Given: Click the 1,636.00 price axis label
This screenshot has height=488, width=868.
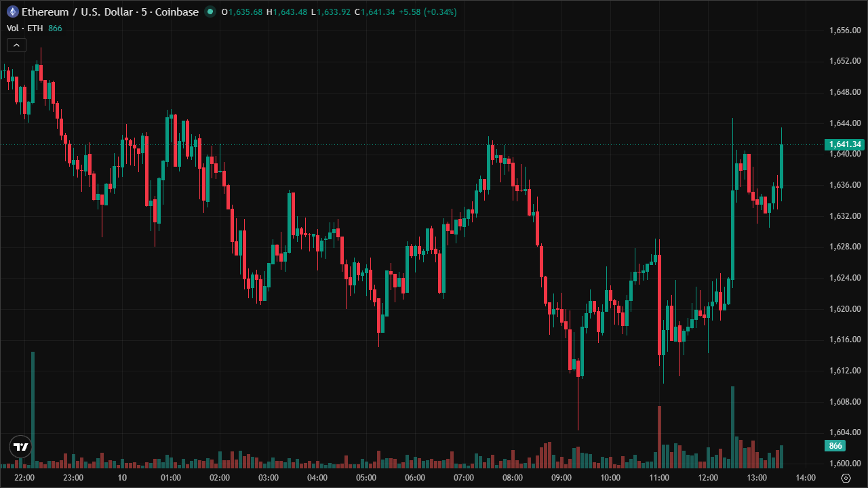Looking at the screenshot, I should [844, 185].
